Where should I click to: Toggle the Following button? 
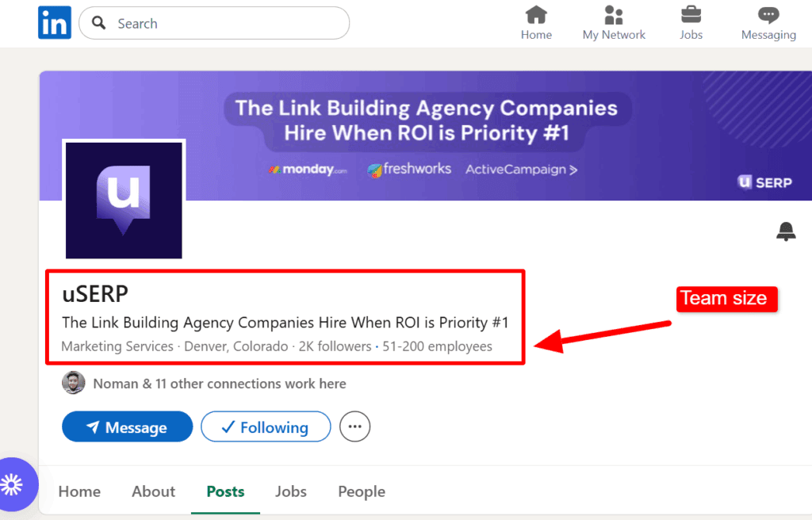[265, 427]
